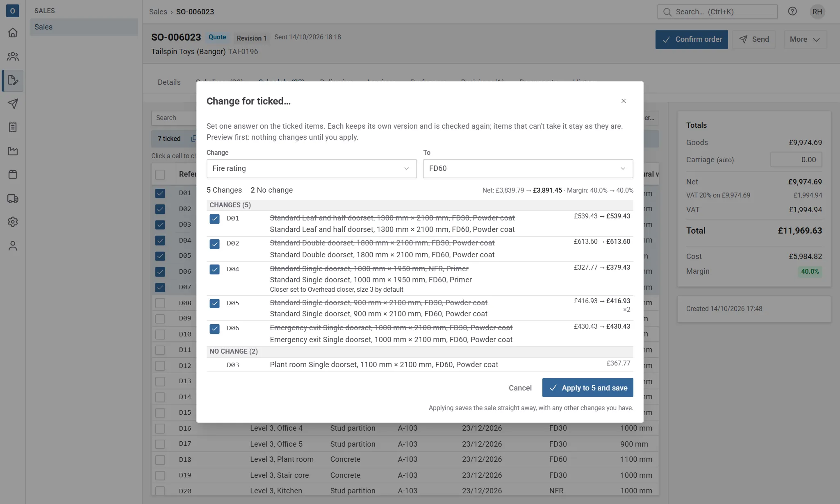Open the Sales document-edit icon in sidebar
This screenshot has width=840, height=504.
(x=13, y=80)
